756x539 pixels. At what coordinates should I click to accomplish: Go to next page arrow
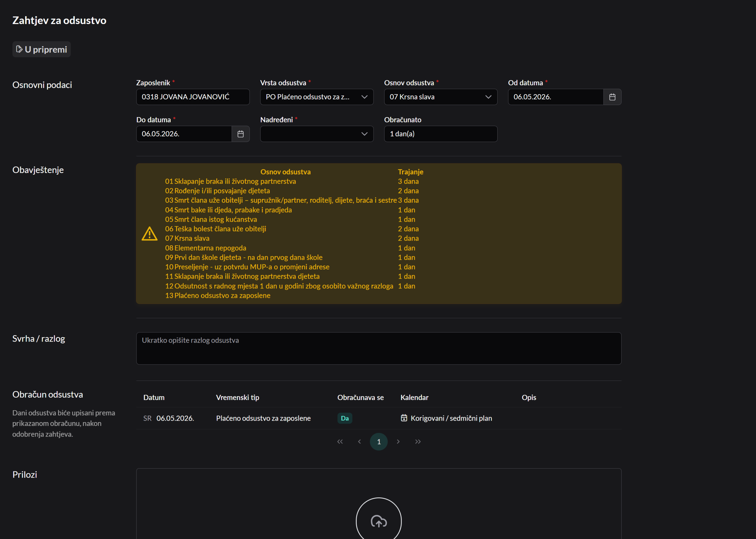coord(398,441)
